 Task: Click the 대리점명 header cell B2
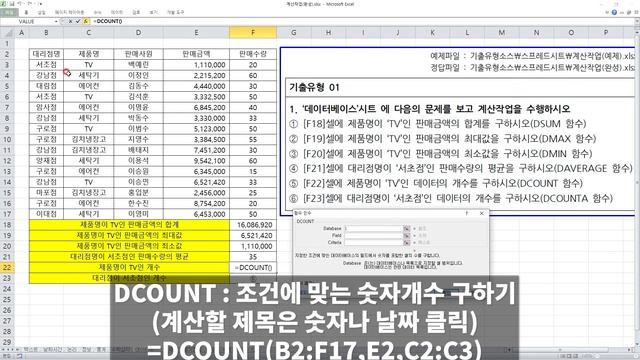[46, 54]
